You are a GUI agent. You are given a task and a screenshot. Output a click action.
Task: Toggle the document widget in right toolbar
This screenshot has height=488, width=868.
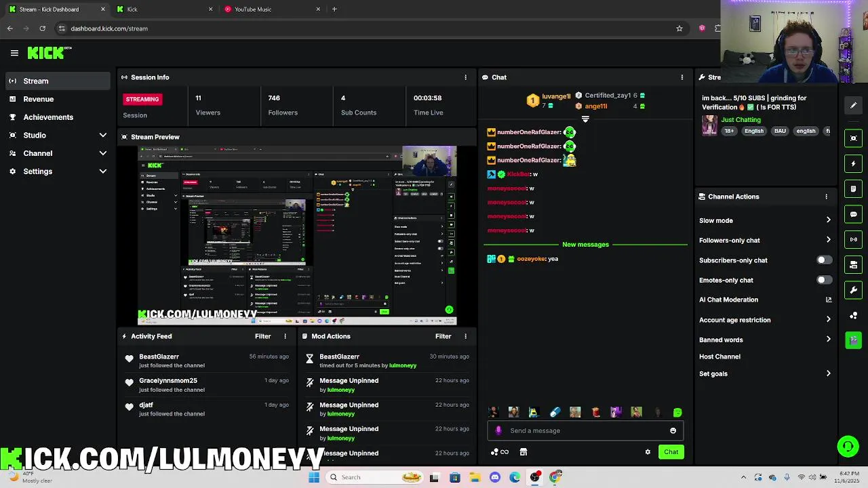tap(853, 188)
